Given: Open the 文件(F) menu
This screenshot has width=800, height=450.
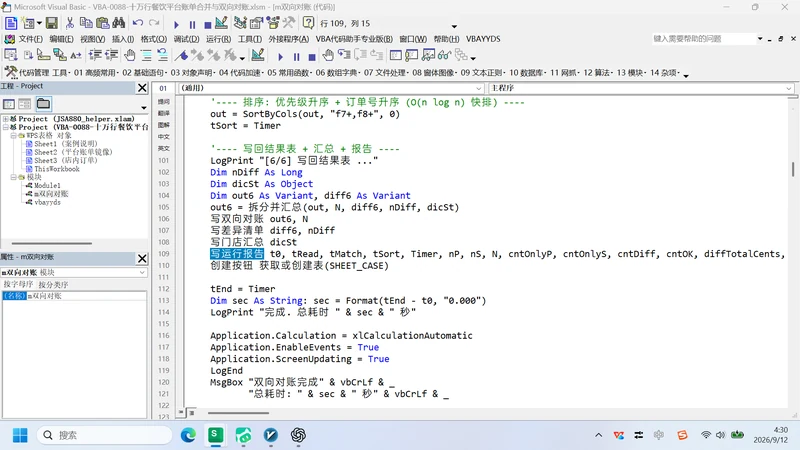Looking at the screenshot, I should (31, 39).
